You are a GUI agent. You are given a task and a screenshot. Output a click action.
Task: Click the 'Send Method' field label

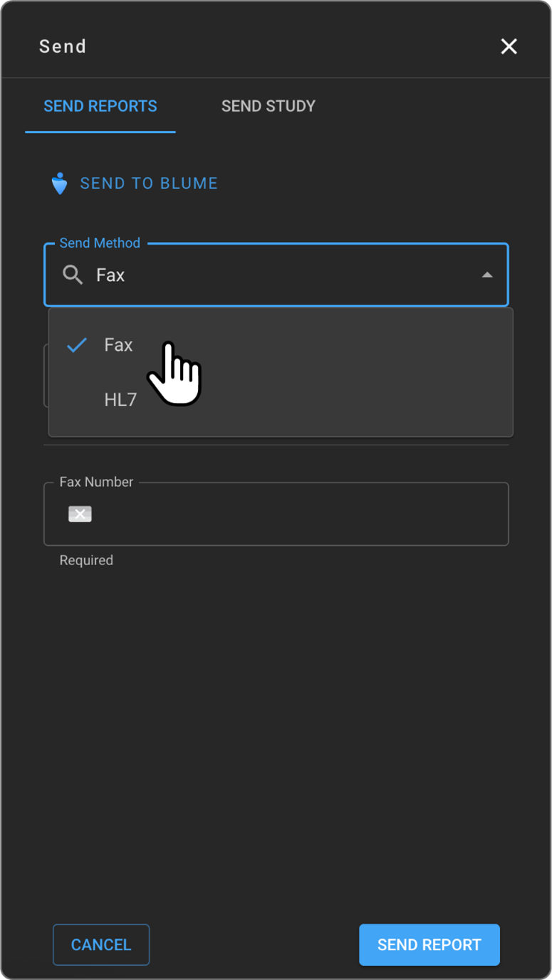100,243
